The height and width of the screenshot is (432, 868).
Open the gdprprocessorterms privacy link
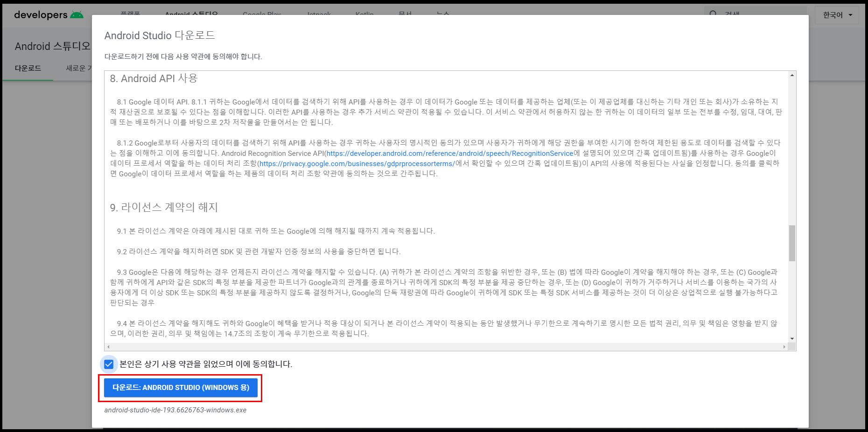(357, 163)
